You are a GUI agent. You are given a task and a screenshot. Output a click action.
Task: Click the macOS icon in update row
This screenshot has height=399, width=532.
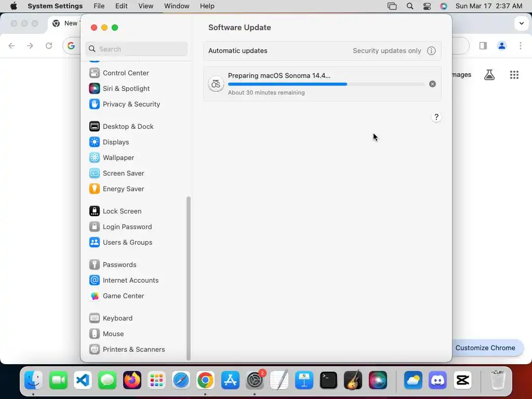pos(216,84)
